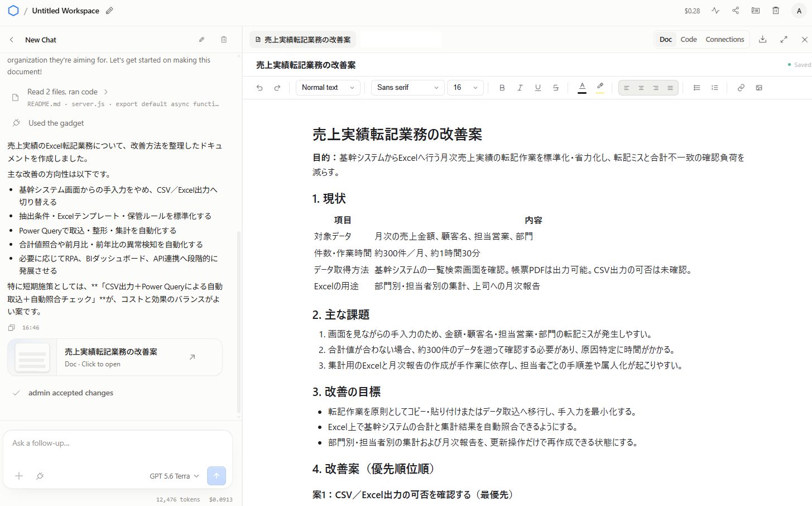Image resolution: width=812 pixels, height=506 pixels.
Task: Open the highlight color picker
Action: tap(600, 88)
